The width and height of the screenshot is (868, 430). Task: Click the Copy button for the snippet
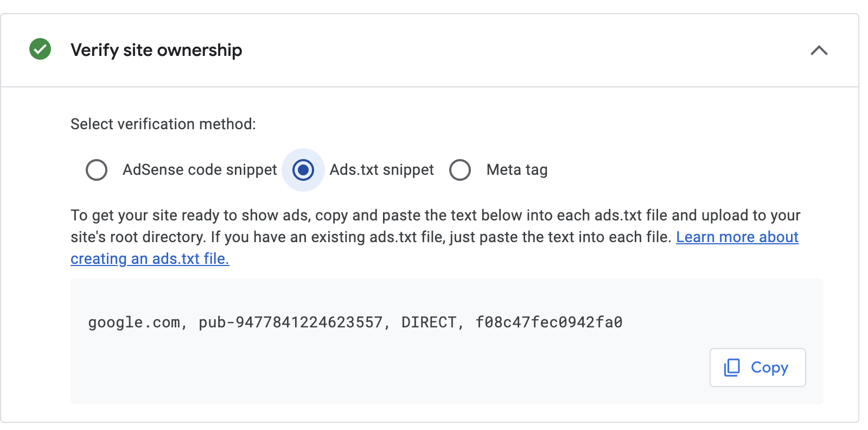click(x=757, y=368)
